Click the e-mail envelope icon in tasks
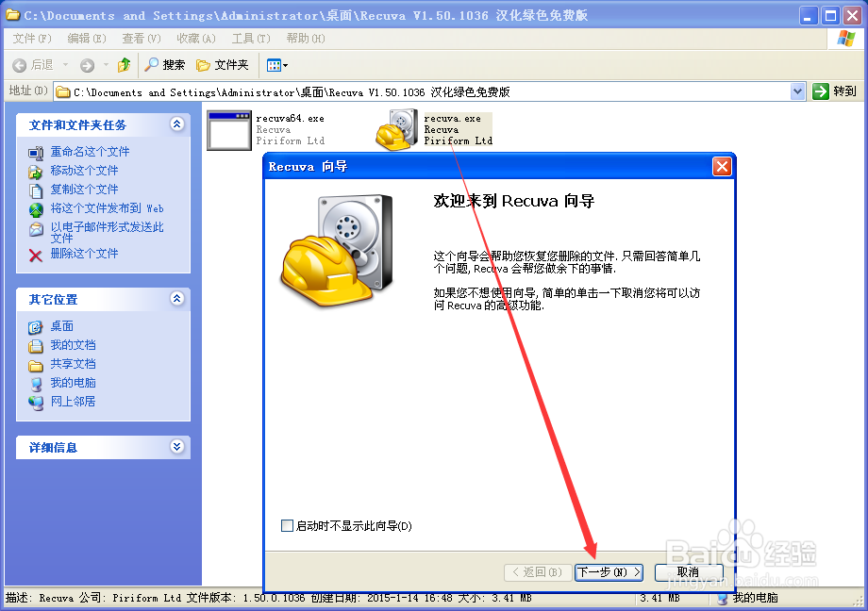868x611 pixels. point(36,228)
